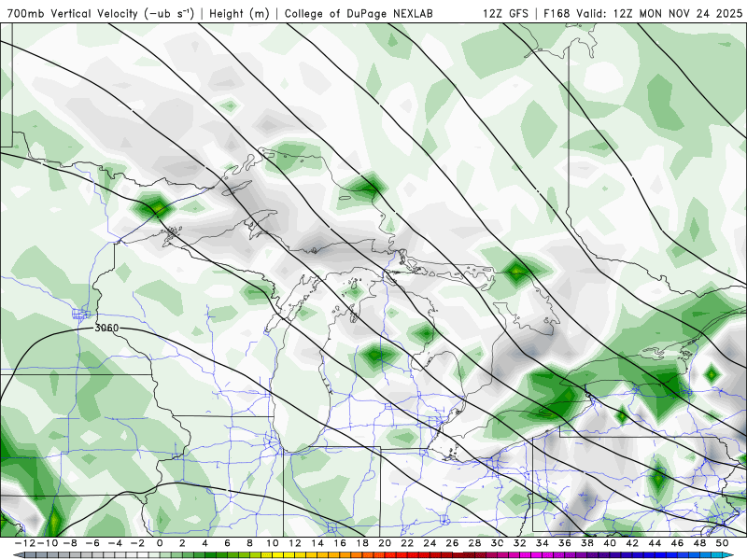This screenshot has height=560, width=747.
Task: Click the '48' color scale label
Action: (x=699, y=543)
